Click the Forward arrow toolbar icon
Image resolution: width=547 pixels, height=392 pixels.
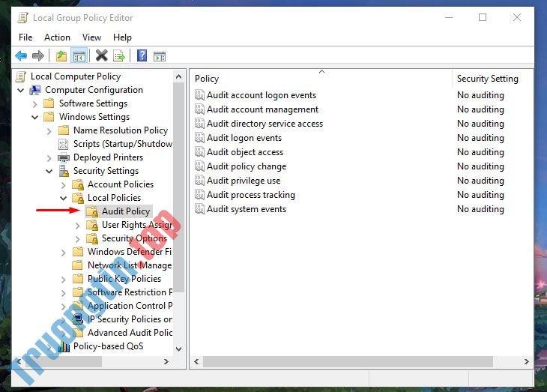(37, 56)
